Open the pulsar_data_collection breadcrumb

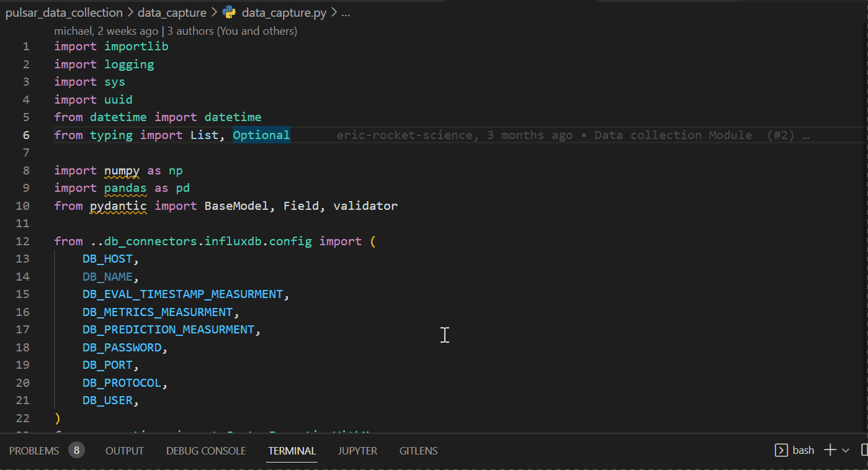click(x=64, y=12)
